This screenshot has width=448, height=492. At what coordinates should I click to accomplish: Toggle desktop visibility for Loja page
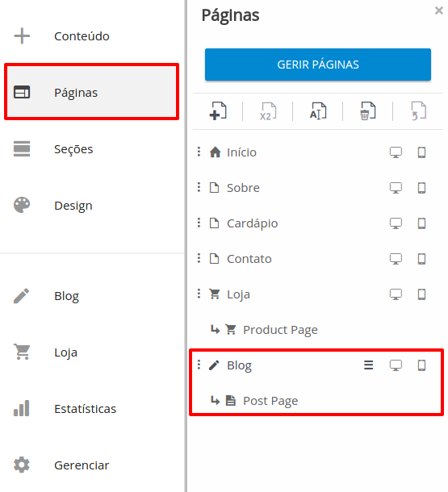[x=396, y=294]
